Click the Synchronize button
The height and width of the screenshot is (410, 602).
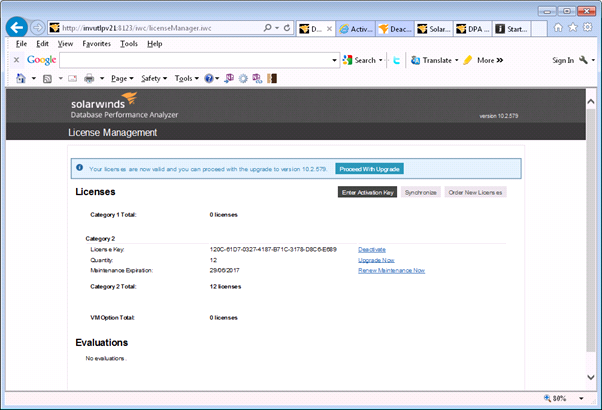(x=421, y=192)
